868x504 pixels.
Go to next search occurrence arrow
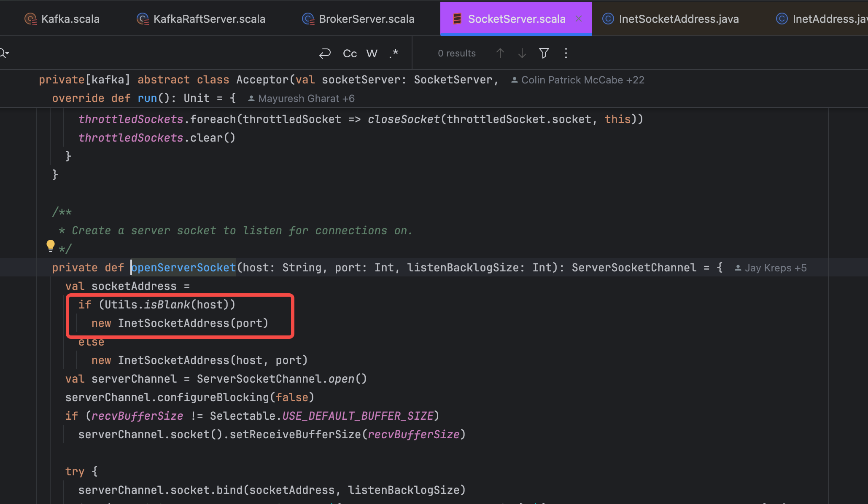click(x=522, y=53)
